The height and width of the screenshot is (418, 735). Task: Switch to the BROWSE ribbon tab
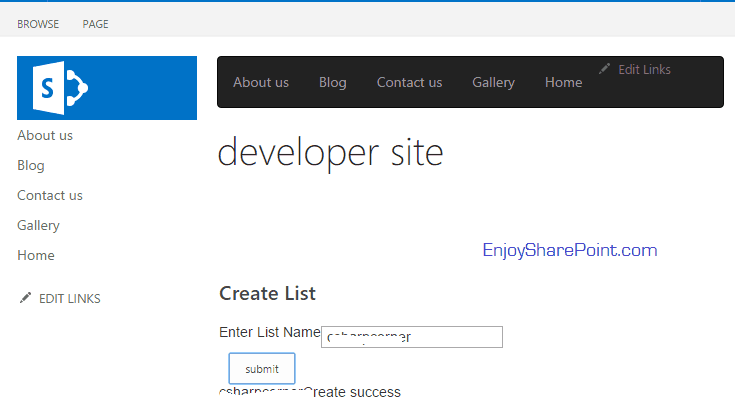pyautogui.click(x=38, y=24)
